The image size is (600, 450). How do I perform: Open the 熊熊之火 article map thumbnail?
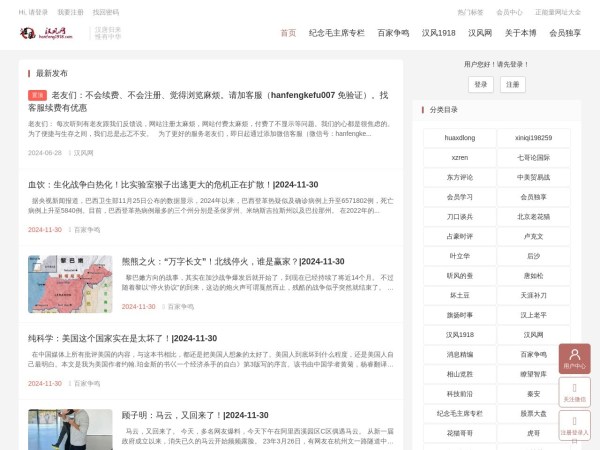point(70,284)
